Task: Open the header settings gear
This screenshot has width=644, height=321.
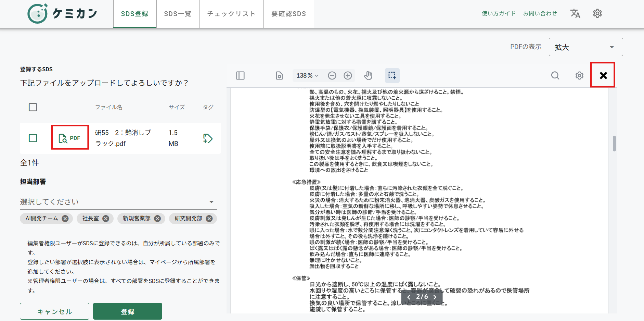Action: tap(597, 14)
